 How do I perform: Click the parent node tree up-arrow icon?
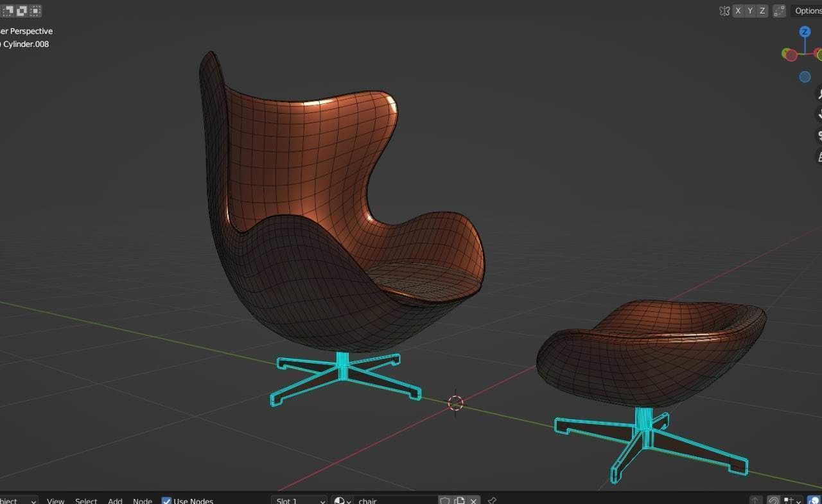coord(756,500)
